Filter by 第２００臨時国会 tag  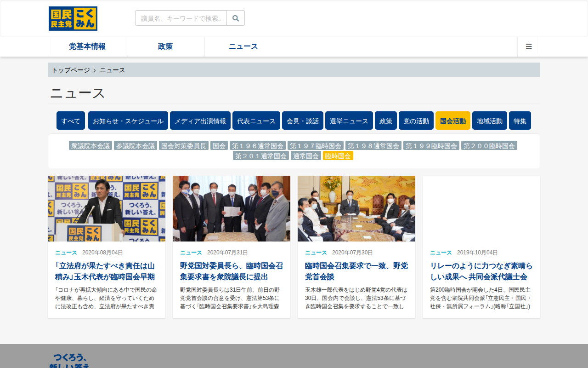click(x=489, y=145)
